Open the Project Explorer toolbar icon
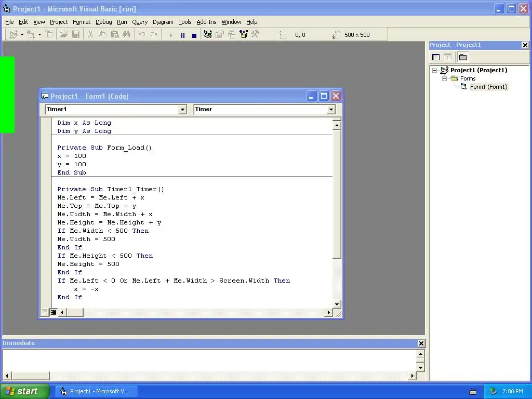 [x=208, y=35]
